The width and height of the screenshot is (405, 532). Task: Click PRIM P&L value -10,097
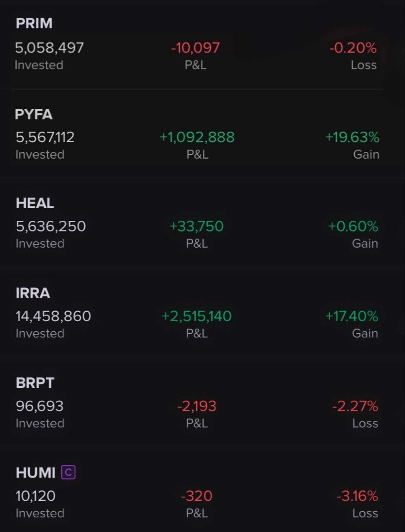point(196,48)
